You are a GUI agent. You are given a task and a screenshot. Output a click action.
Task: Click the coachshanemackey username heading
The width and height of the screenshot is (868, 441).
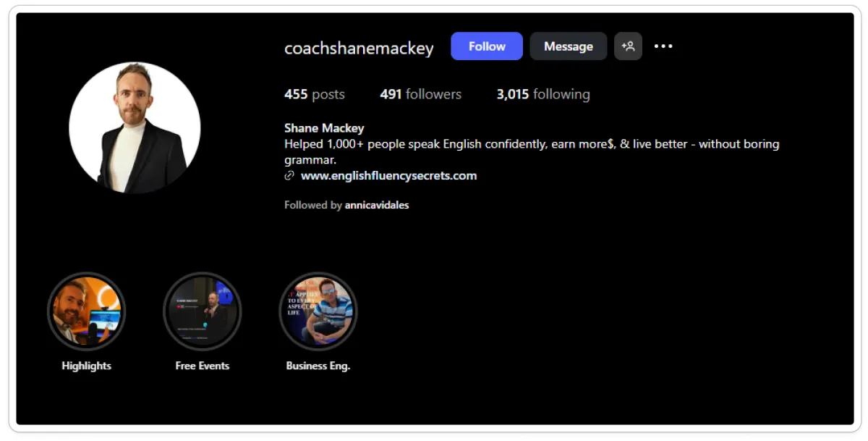[359, 49]
